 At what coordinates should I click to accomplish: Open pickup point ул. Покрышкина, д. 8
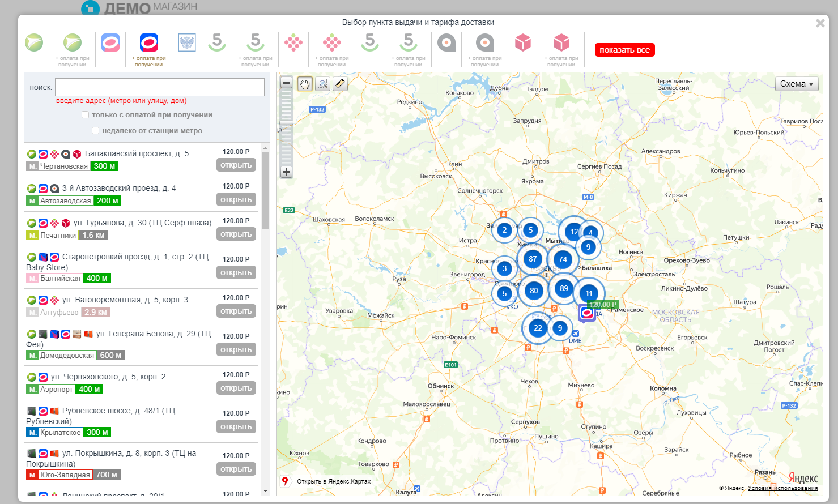coord(236,469)
